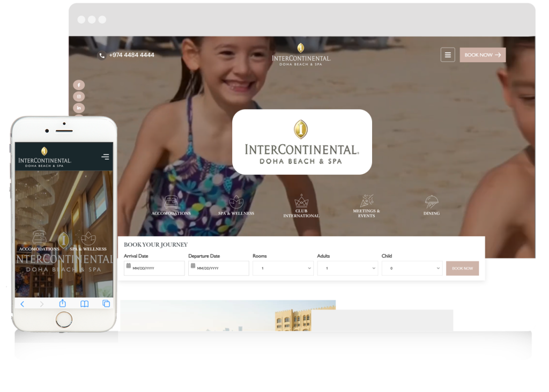Click the Arrival Date input field

[154, 268]
